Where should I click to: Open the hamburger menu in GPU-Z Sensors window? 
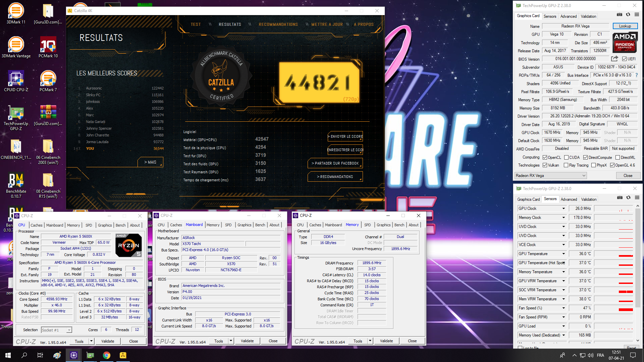(x=637, y=198)
